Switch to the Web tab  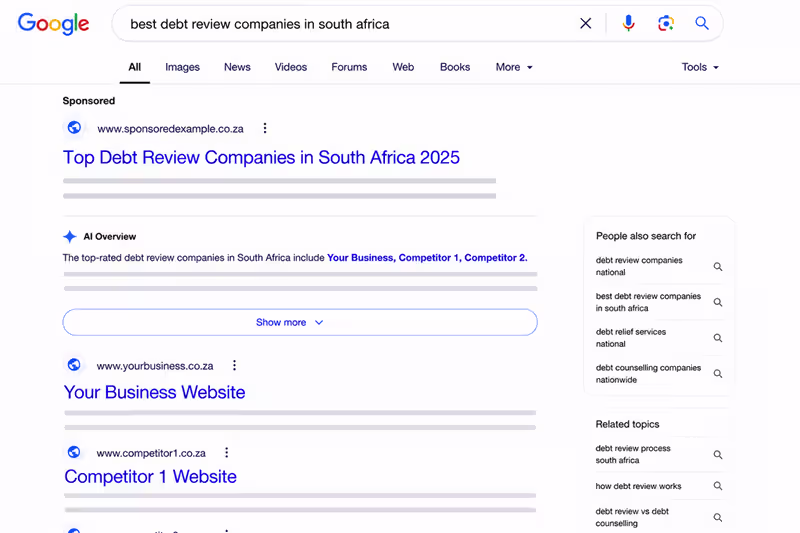tap(403, 67)
